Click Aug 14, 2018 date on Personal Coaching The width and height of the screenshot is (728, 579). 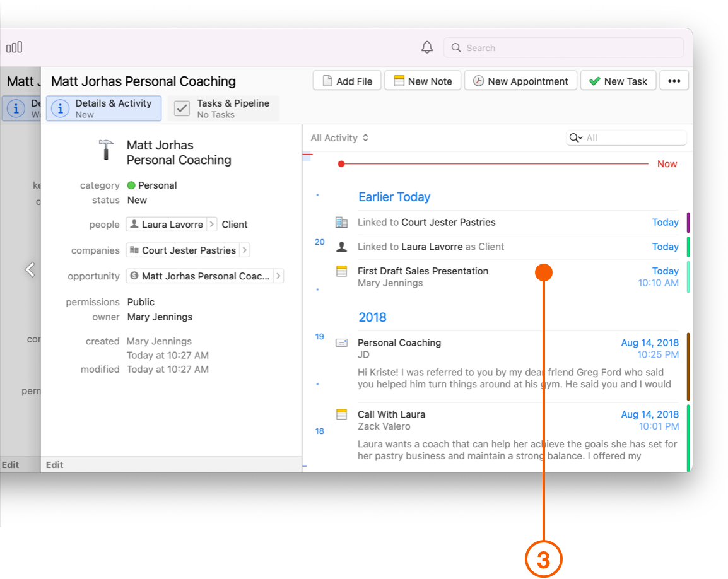[x=650, y=343]
